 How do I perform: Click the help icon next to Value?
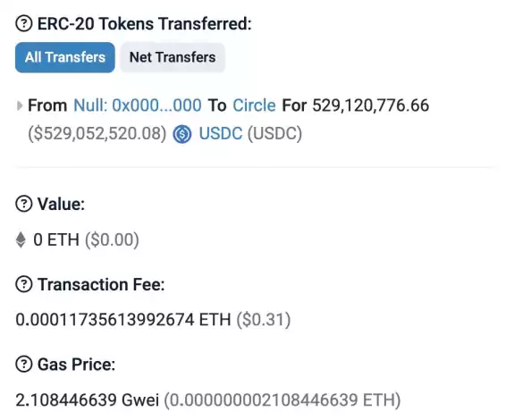(x=24, y=204)
